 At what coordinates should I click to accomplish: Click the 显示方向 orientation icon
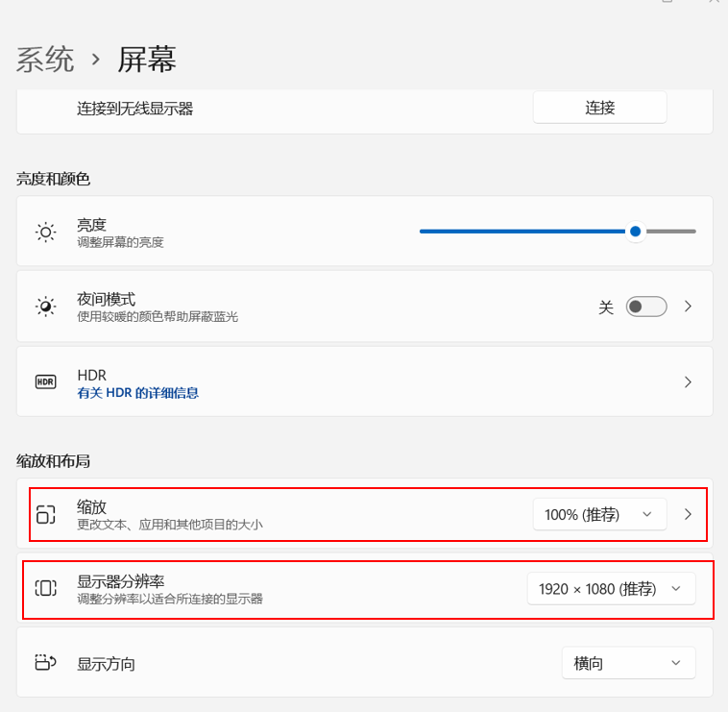coord(46,663)
